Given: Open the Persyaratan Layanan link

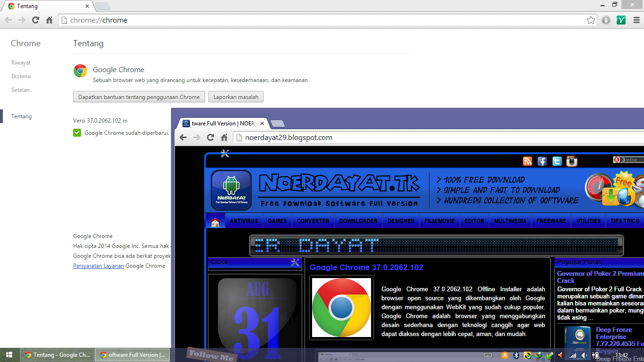Looking at the screenshot, I should tap(98, 265).
